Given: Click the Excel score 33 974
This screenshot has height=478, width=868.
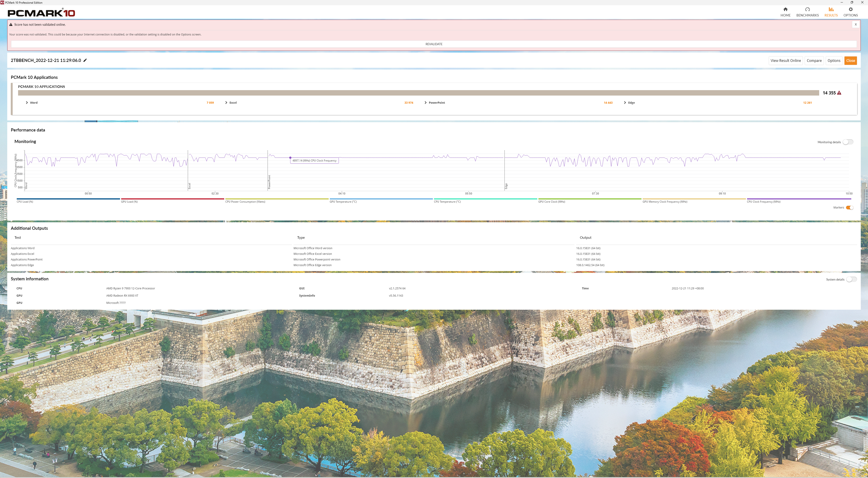Looking at the screenshot, I should 409,103.
